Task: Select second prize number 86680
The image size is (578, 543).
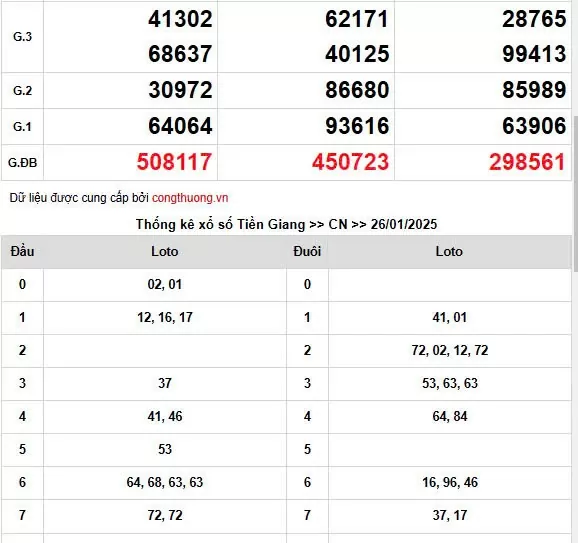Action: point(357,90)
